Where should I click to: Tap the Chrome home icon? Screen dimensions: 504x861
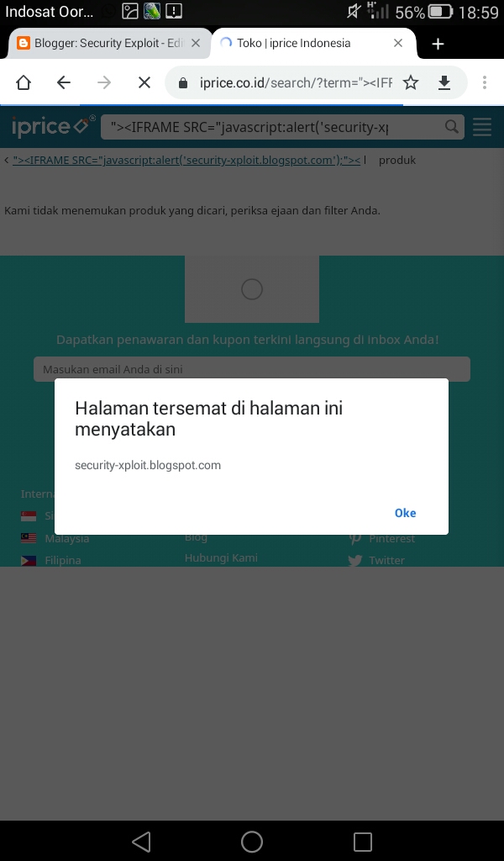click(23, 83)
